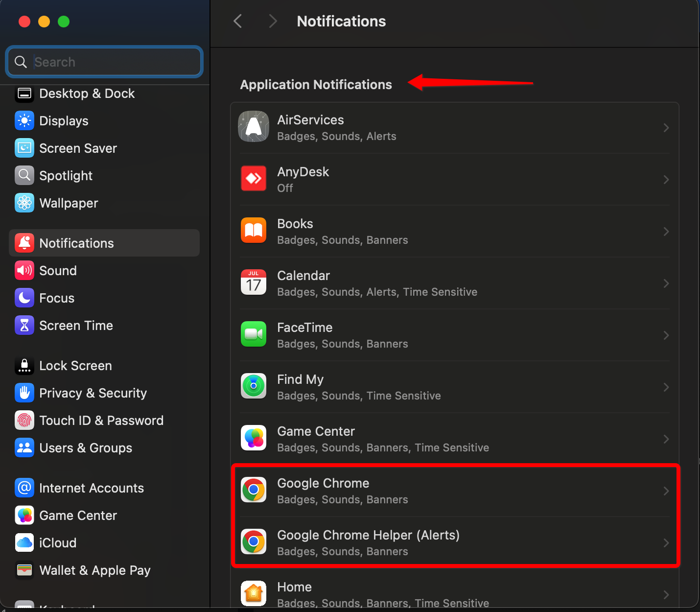Click the Users & Groups people icon
This screenshot has height=612, width=700.
[x=24, y=447]
